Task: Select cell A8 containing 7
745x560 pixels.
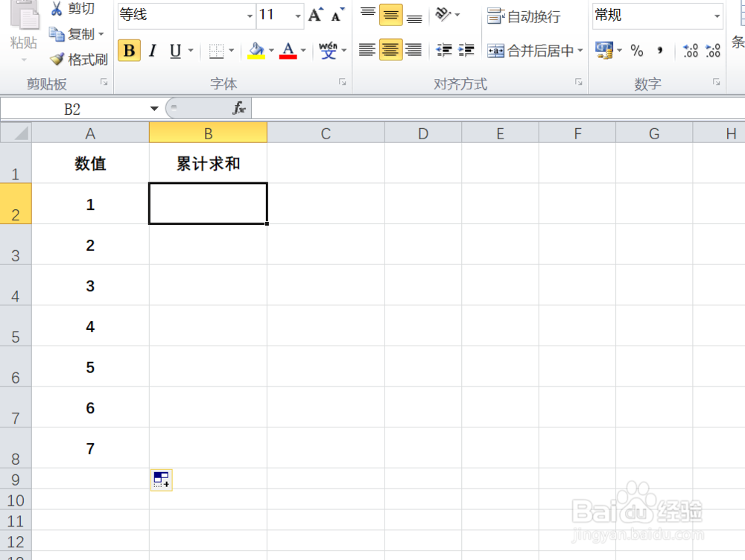Action: click(90, 448)
